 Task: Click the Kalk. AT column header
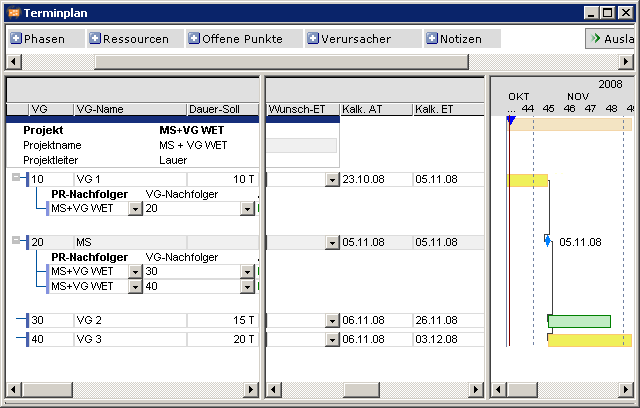tap(376, 109)
